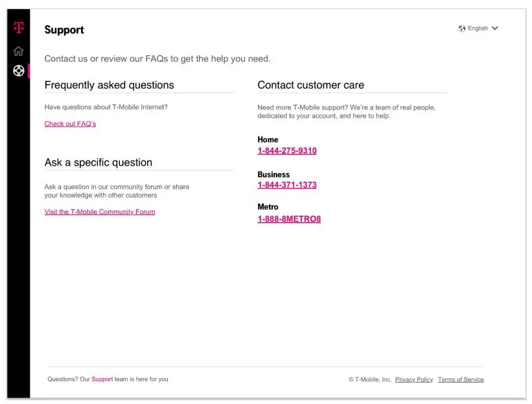This screenshot has width=532, height=404.
Task: Click the Ask a specific question heading
Action: [98, 163]
